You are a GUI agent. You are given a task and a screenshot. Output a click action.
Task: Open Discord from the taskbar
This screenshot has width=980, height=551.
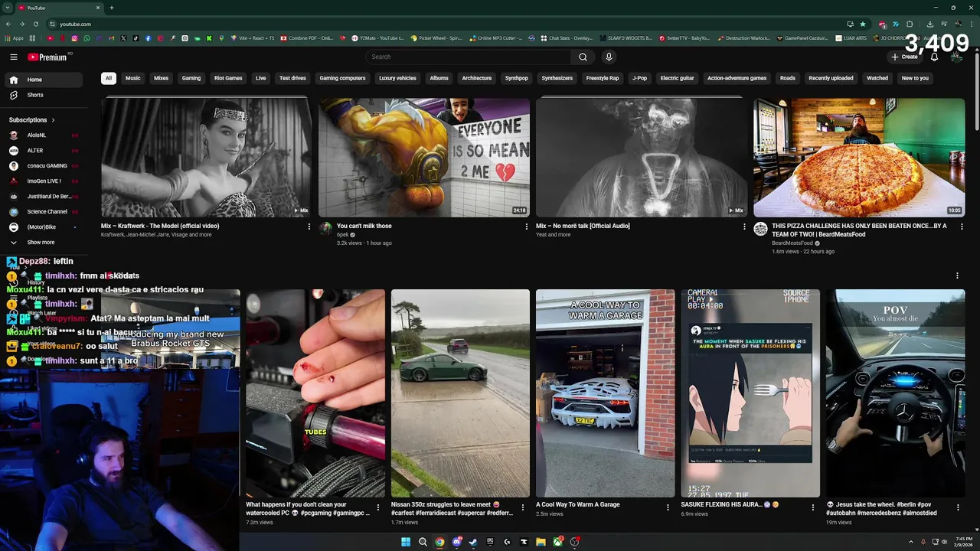click(456, 542)
